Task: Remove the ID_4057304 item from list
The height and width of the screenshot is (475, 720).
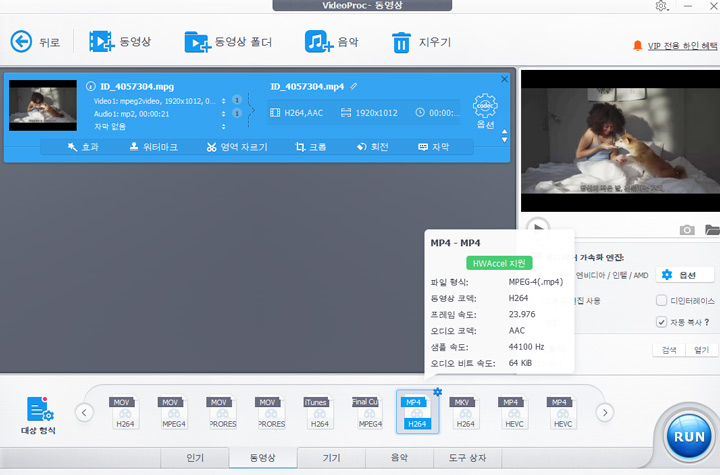Action: click(x=504, y=79)
